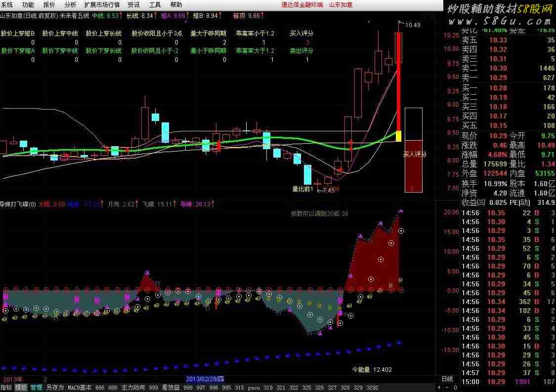
Task: Switch to MACD基本 indicator template
Action: [80, 388]
